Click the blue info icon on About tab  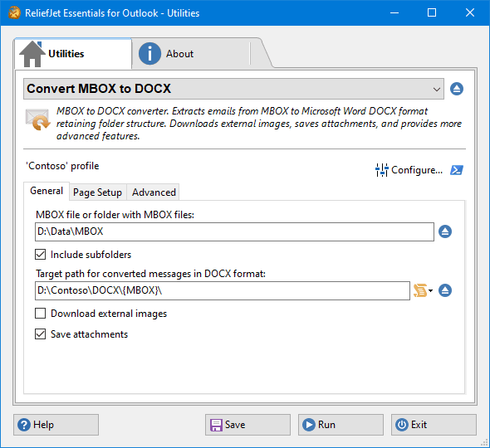149,54
